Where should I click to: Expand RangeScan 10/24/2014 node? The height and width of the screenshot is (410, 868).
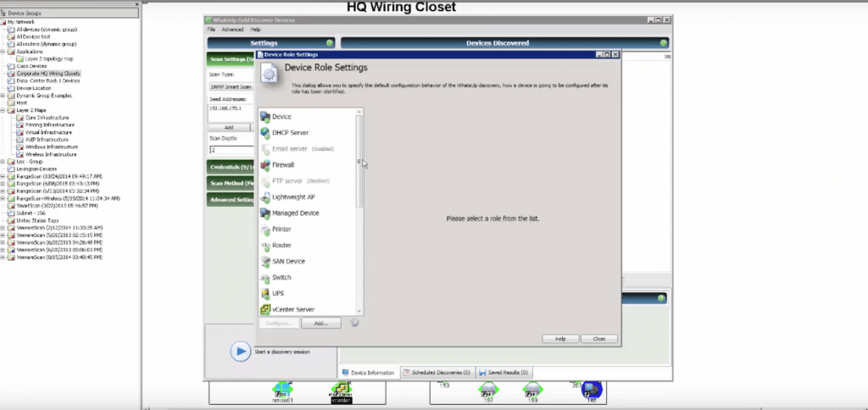coord(3,176)
